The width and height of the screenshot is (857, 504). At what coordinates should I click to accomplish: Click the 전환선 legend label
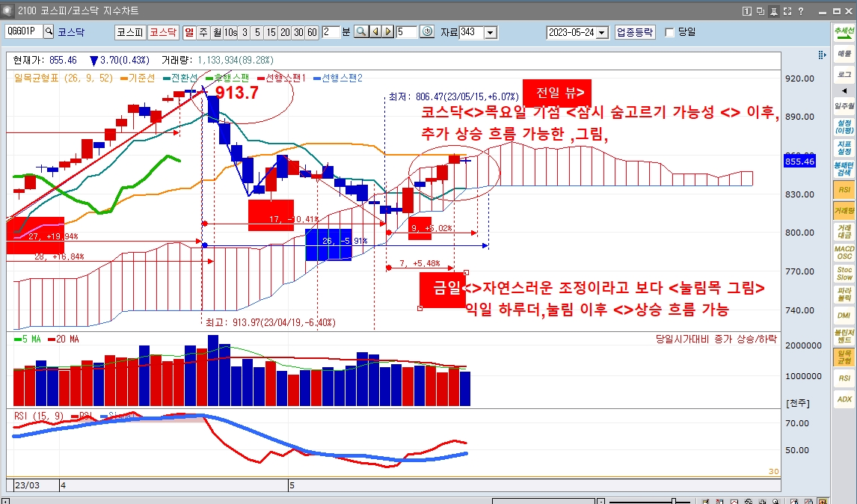(x=180, y=79)
